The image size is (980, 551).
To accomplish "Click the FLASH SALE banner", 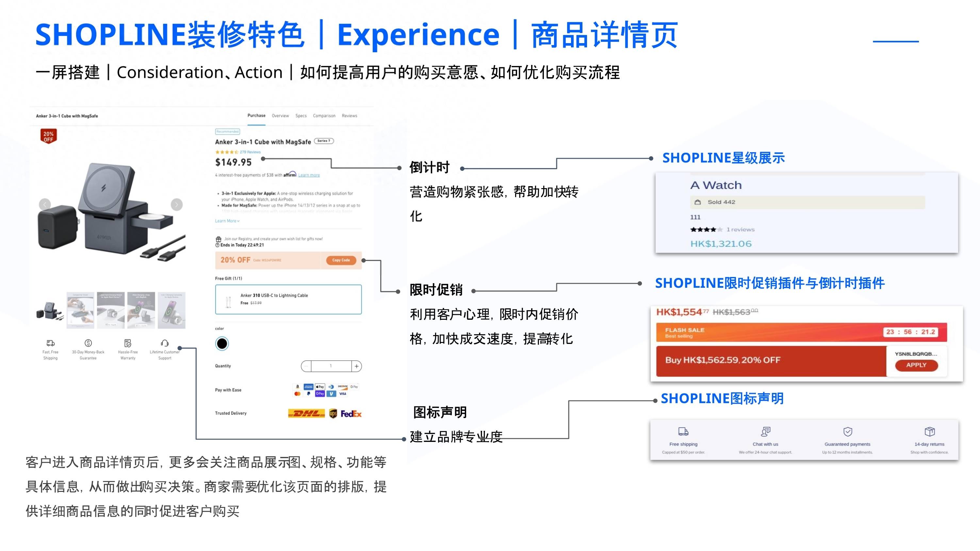I will tap(802, 333).
